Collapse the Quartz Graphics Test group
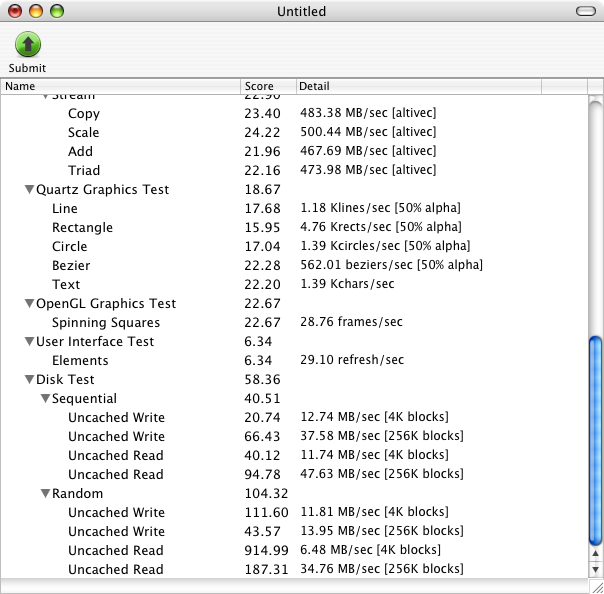The image size is (604, 594). tap(29, 189)
